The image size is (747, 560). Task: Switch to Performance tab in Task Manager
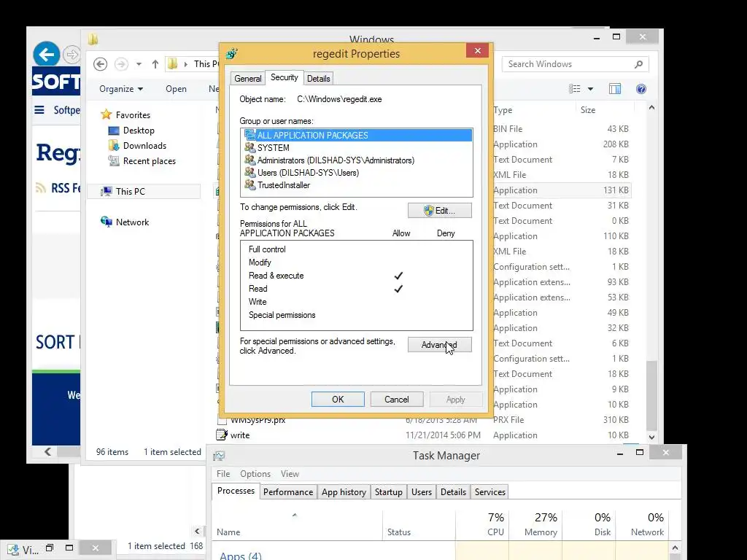[288, 492]
